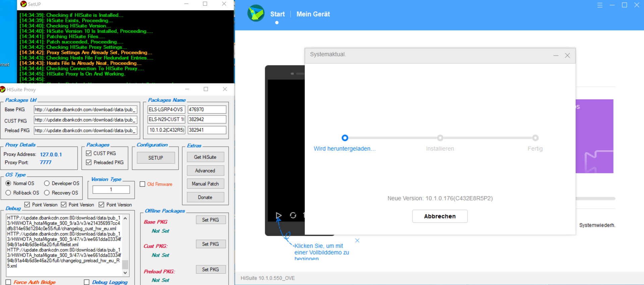Open the Advanced options button

205,170
